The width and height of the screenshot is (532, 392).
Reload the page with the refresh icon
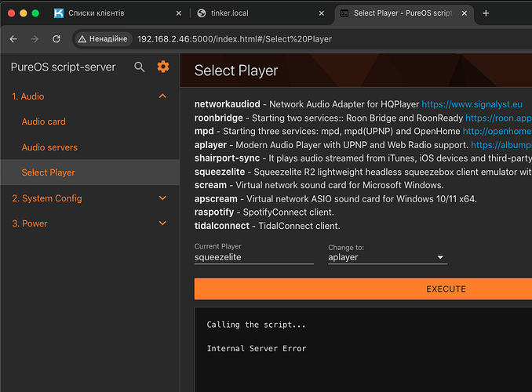(56, 39)
